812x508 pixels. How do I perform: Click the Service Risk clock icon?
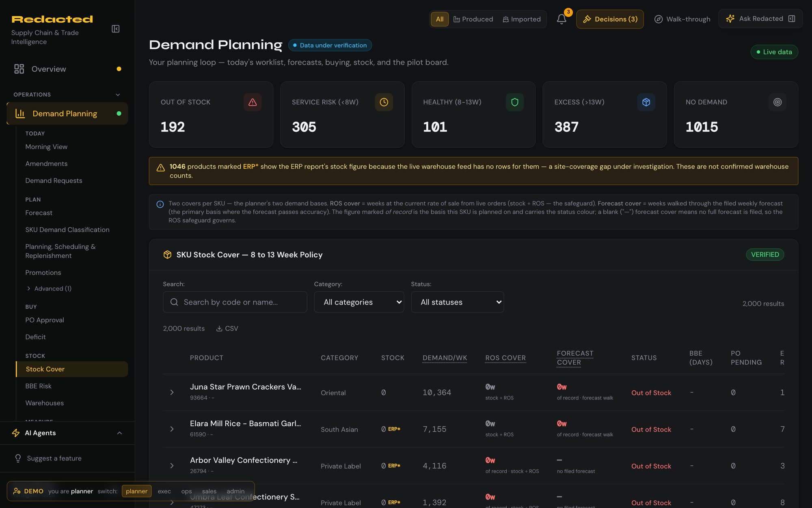[384, 102]
